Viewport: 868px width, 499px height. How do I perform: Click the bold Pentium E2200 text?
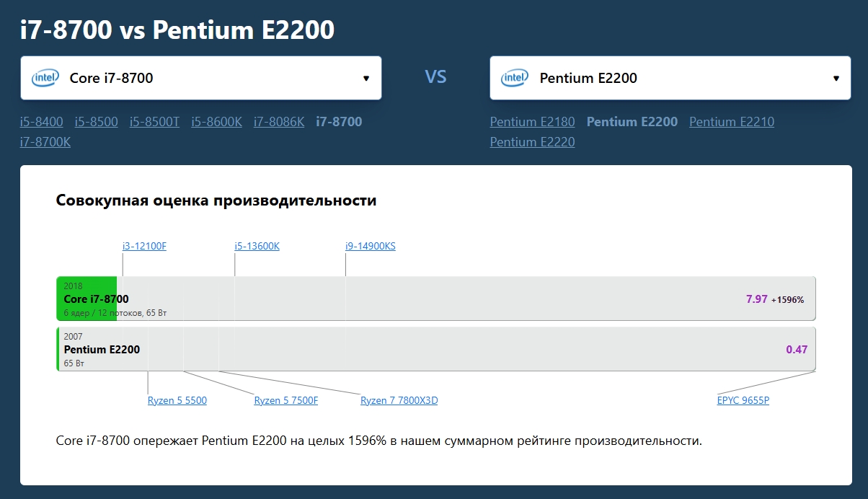pyautogui.click(x=632, y=122)
